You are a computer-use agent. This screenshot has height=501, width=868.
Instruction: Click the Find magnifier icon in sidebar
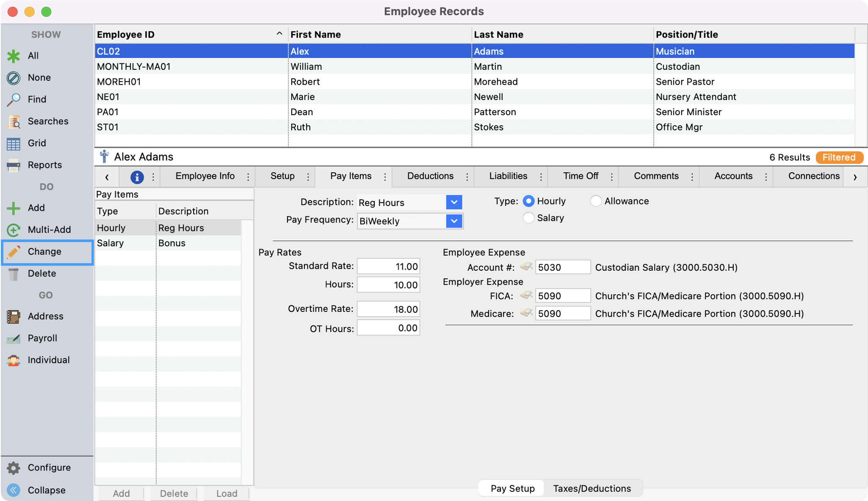(14, 99)
